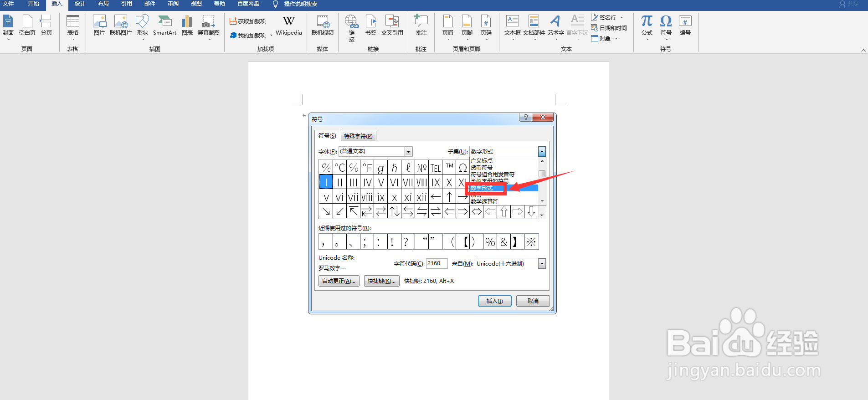Open the shapes (形状) gallery
Viewport: 868px width, 400px height.
click(x=143, y=27)
